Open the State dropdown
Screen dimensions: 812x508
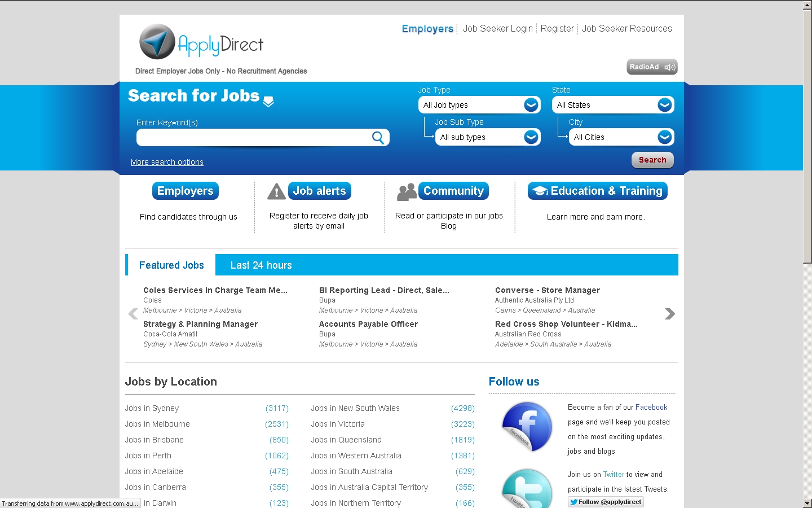tap(613, 105)
